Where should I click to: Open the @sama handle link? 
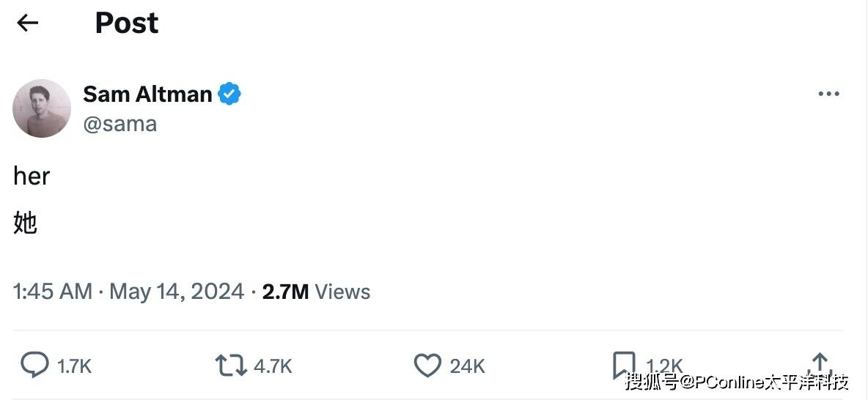(x=119, y=124)
